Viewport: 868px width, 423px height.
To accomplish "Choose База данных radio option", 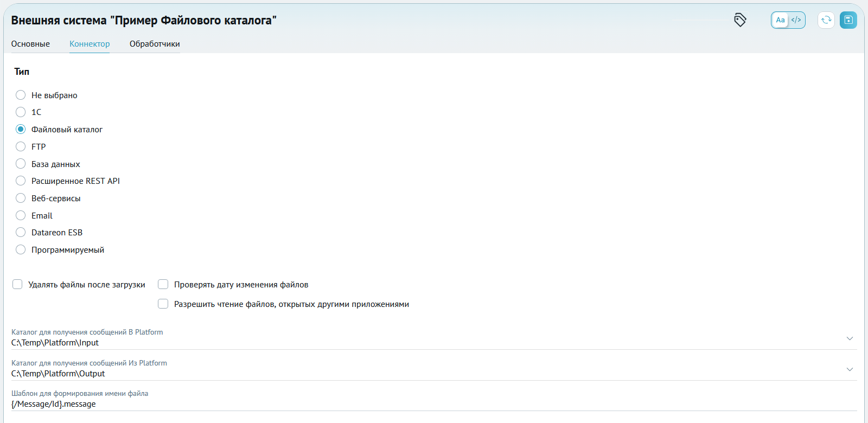I will pyautogui.click(x=21, y=164).
